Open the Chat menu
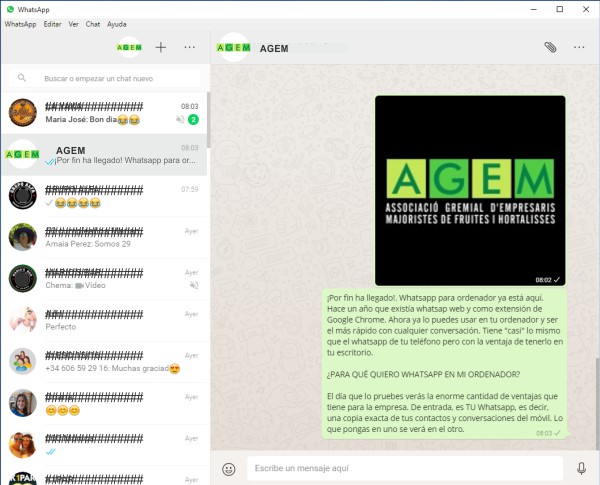The height and width of the screenshot is (485, 600). 93,24
